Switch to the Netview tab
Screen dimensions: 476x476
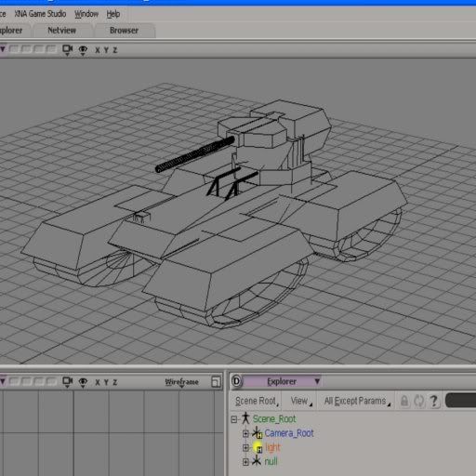point(62,31)
